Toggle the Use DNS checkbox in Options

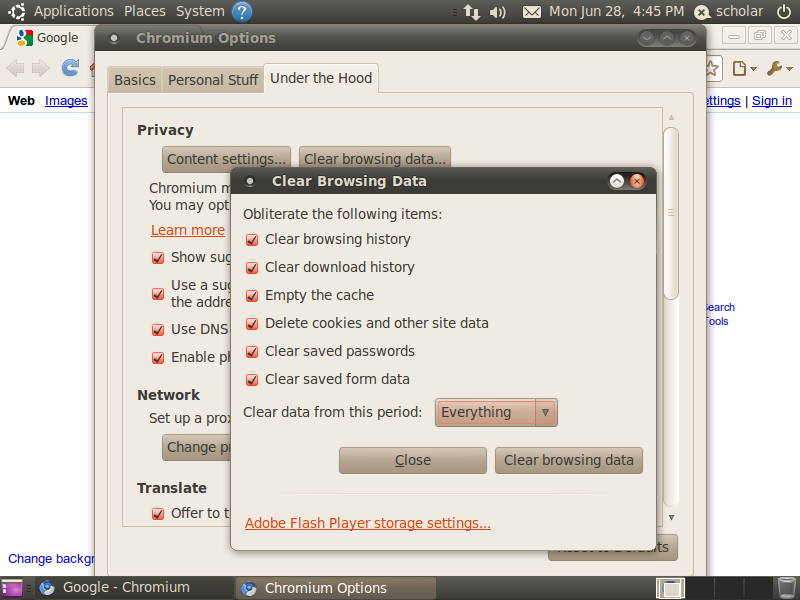point(158,330)
